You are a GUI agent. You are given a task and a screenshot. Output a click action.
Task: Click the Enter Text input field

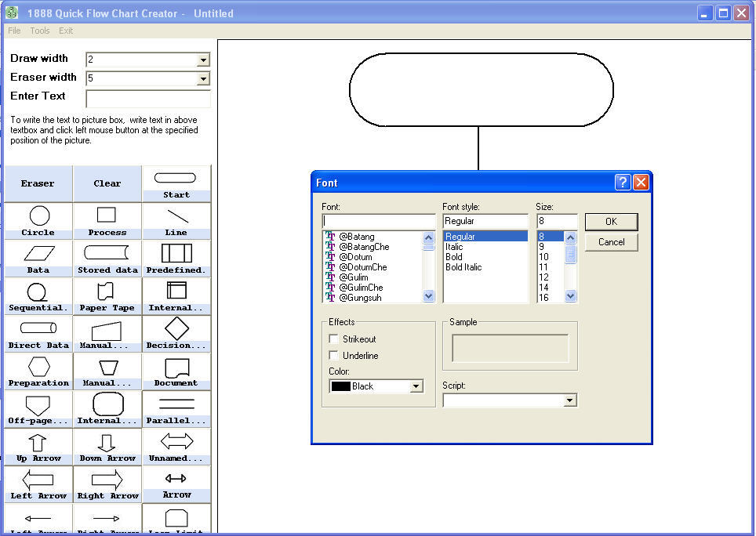(x=147, y=99)
